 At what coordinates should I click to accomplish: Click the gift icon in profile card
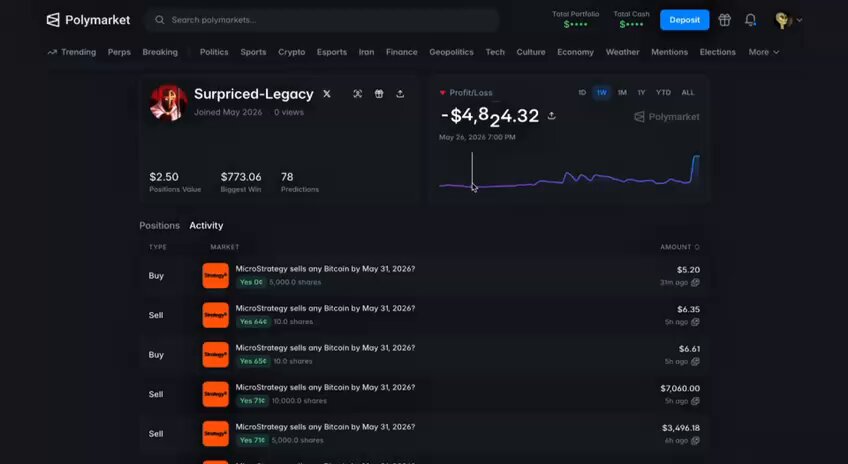pos(379,94)
